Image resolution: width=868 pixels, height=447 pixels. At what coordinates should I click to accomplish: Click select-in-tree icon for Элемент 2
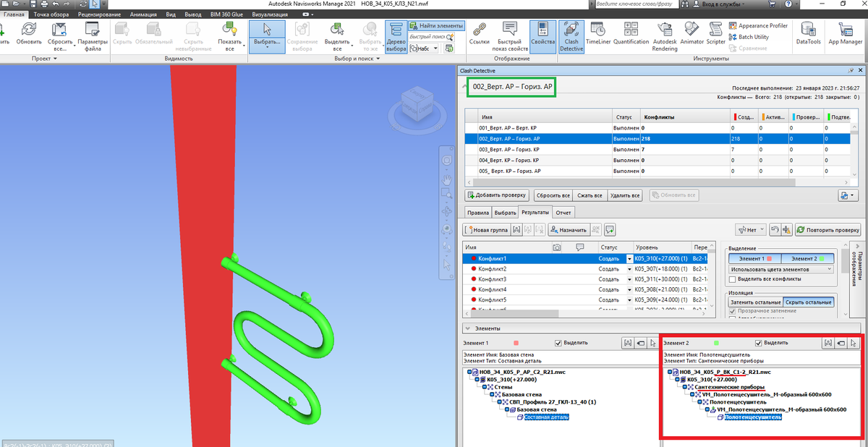854,343
